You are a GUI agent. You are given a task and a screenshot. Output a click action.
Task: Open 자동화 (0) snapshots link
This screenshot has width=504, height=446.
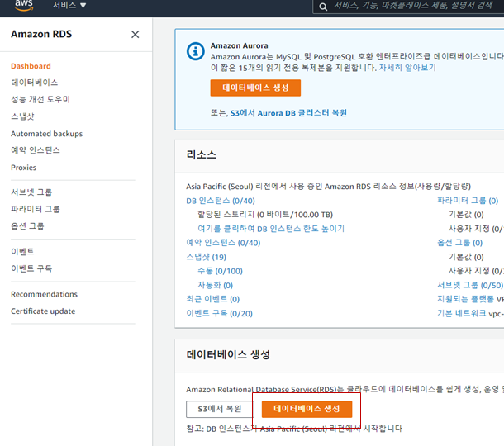point(215,285)
